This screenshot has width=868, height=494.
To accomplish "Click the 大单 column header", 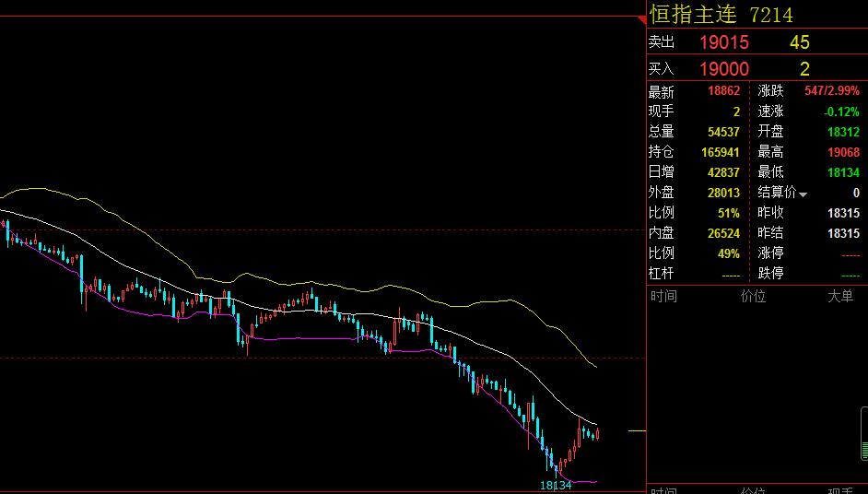I will (x=840, y=296).
